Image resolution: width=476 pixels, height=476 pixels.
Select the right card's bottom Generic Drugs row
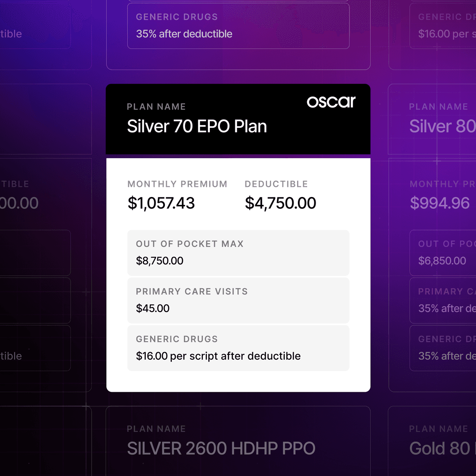[443, 348]
